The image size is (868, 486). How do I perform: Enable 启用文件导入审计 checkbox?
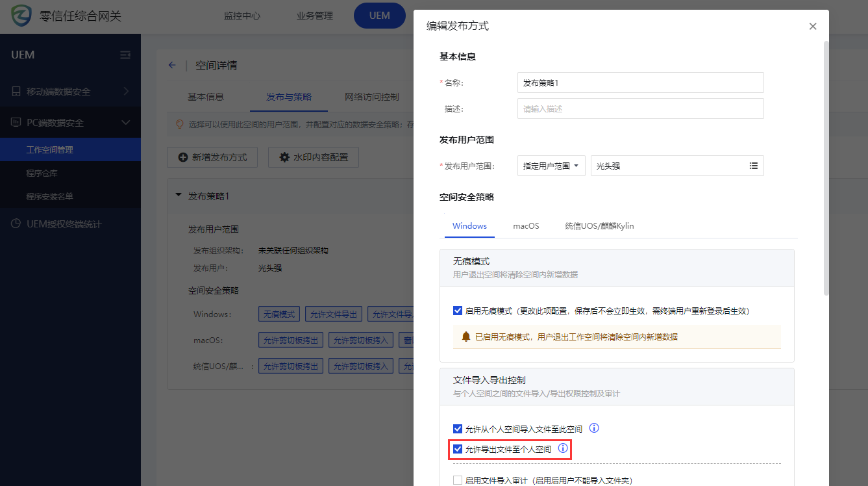pos(458,480)
